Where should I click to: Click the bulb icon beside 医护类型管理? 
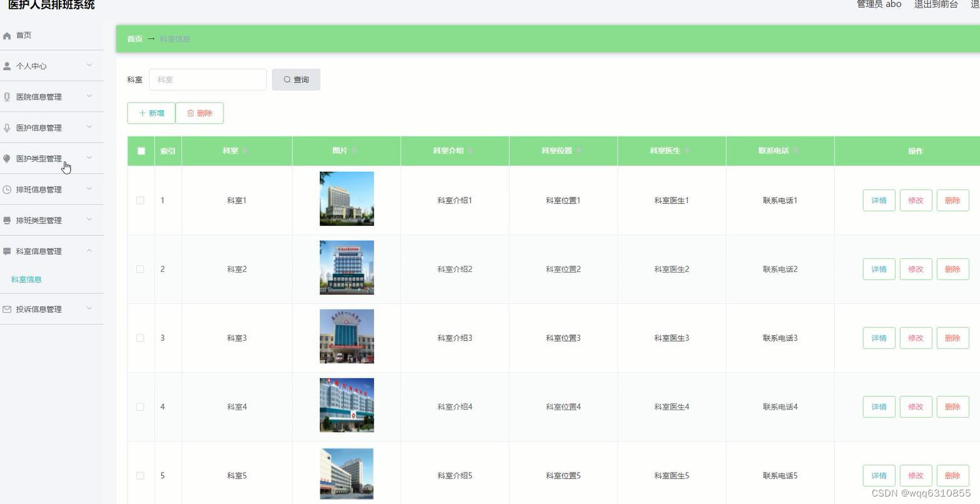(7, 159)
